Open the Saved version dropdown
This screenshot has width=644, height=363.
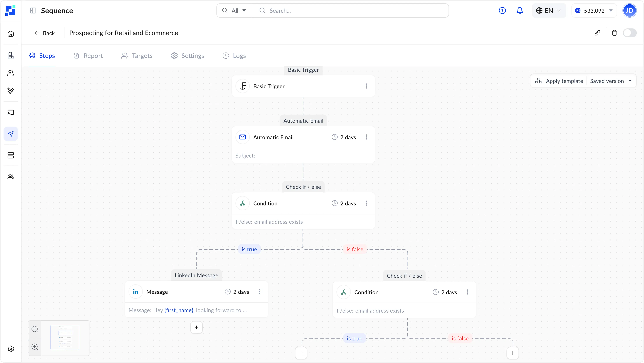[611, 81]
